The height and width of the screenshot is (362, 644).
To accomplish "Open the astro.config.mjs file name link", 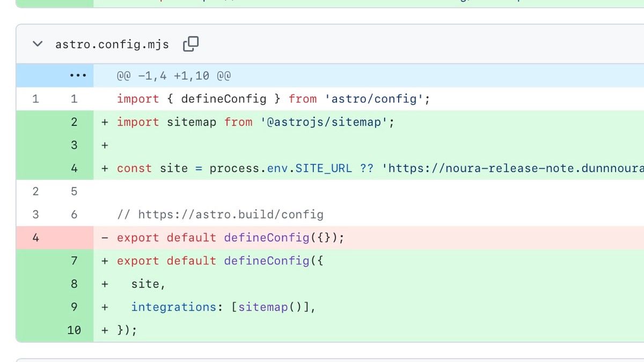I will [112, 45].
